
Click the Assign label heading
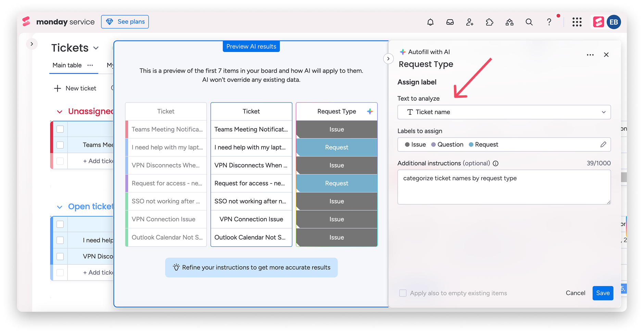(417, 82)
